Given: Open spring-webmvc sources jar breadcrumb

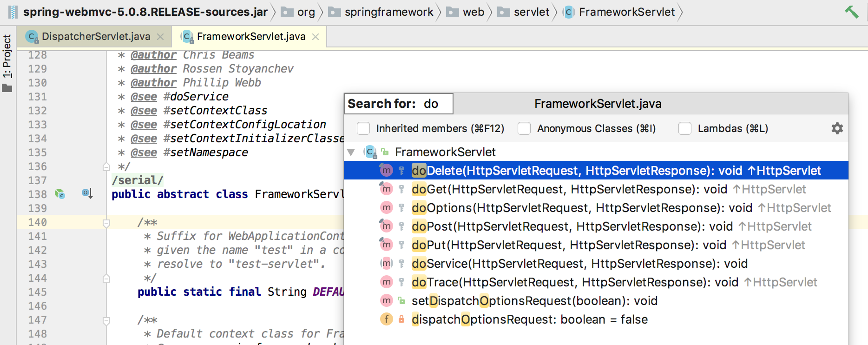Looking at the screenshot, I should 145,12.
